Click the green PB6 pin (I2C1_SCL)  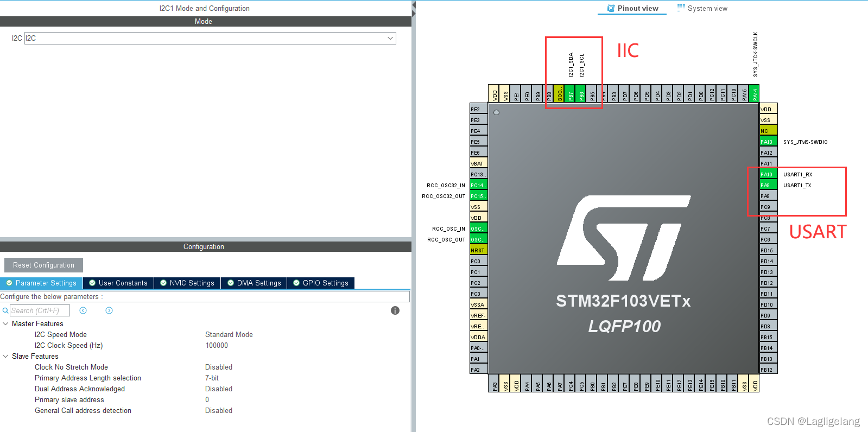(x=581, y=93)
